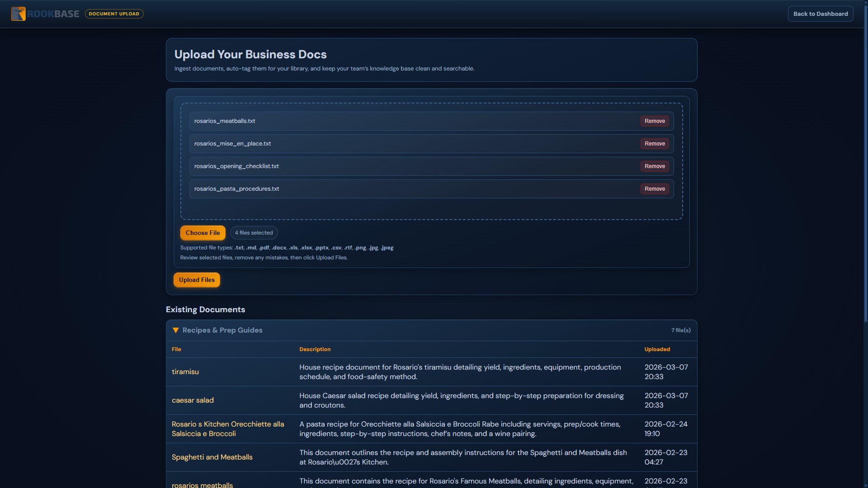This screenshot has height=488, width=868.
Task: Click the File column header
Action: (176, 349)
